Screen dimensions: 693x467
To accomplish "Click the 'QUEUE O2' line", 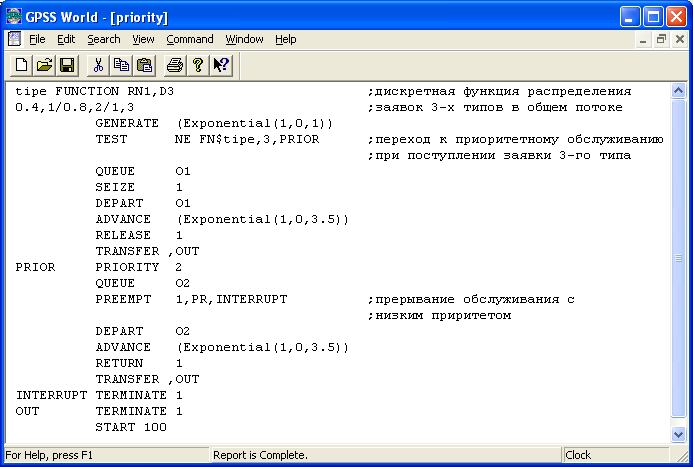I will tap(142, 283).
